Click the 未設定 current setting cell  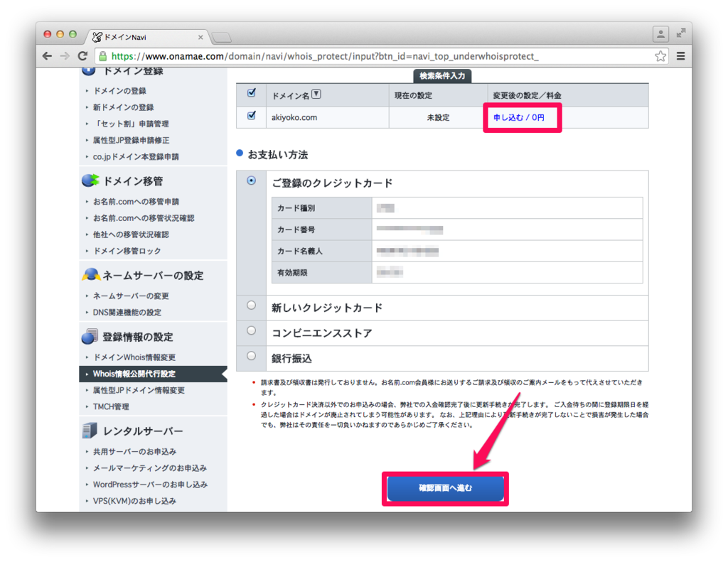coord(438,118)
